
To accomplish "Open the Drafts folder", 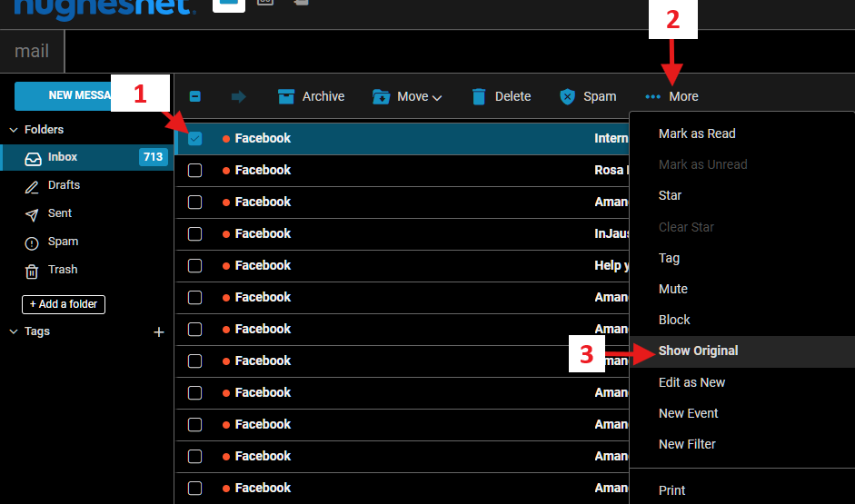I will click(64, 185).
